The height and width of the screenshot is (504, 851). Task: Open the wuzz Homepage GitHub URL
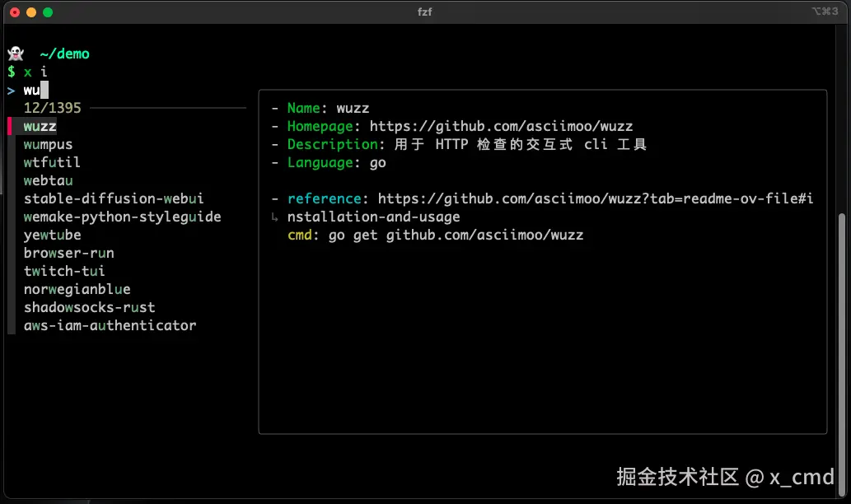[501, 126]
